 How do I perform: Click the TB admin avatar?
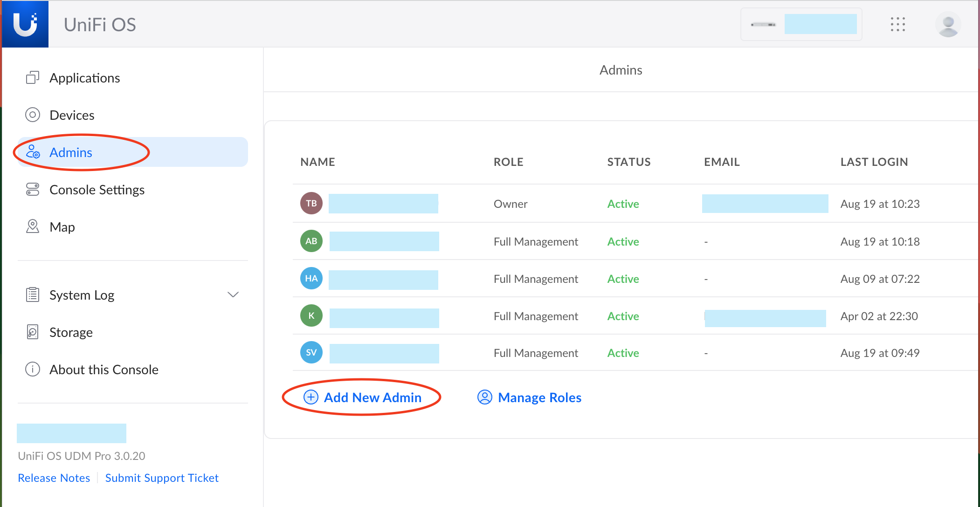pos(311,203)
